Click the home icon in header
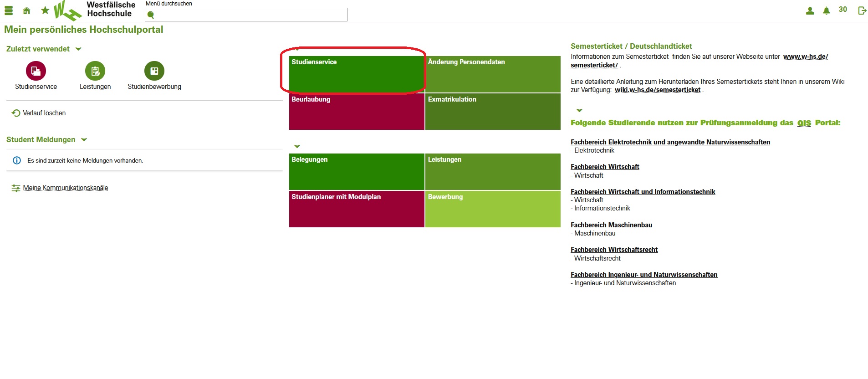Image resolution: width=868 pixels, height=379 pixels. [27, 10]
